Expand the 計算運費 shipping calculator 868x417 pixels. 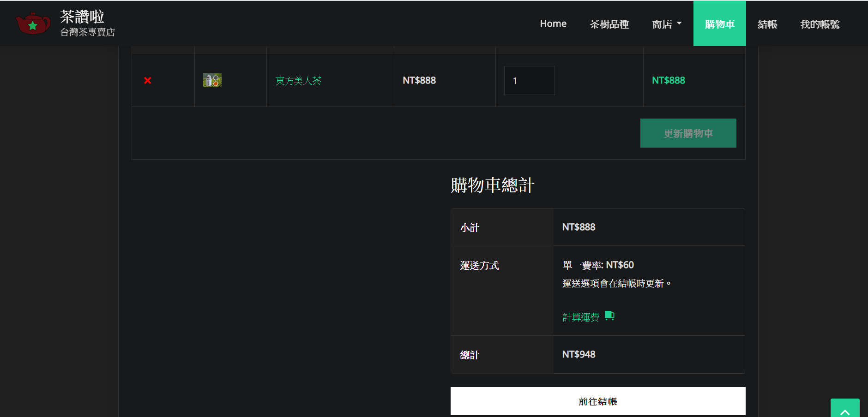[x=580, y=317]
